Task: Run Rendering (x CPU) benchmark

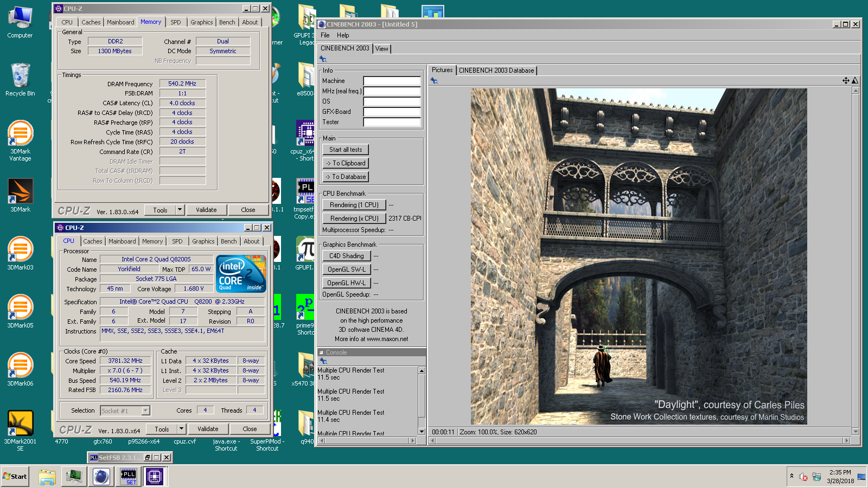Action: click(354, 219)
